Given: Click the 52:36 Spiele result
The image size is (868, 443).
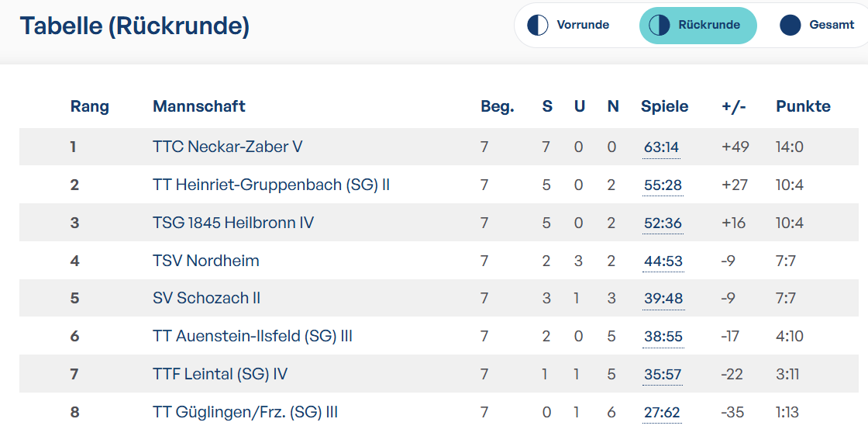Looking at the screenshot, I should 663,223.
